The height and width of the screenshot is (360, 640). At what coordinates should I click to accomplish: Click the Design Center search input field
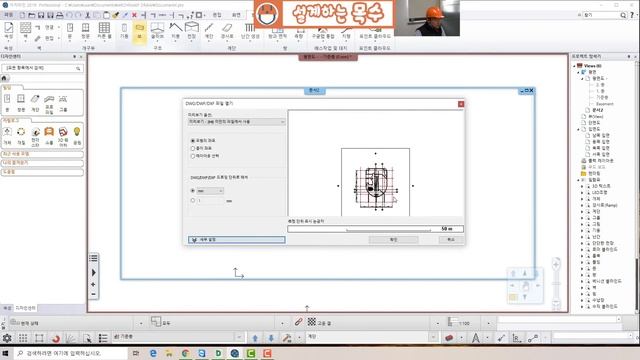coord(42,68)
